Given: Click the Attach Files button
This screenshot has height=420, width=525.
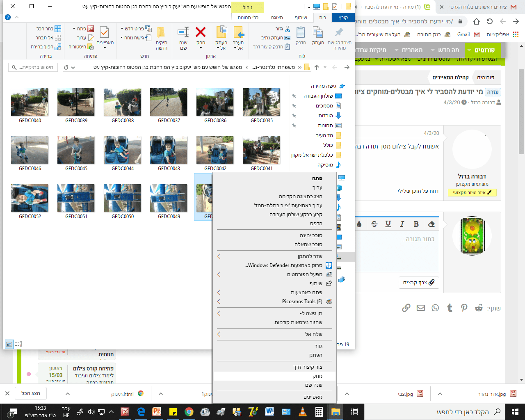Looking at the screenshot, I should coord(419,283).
